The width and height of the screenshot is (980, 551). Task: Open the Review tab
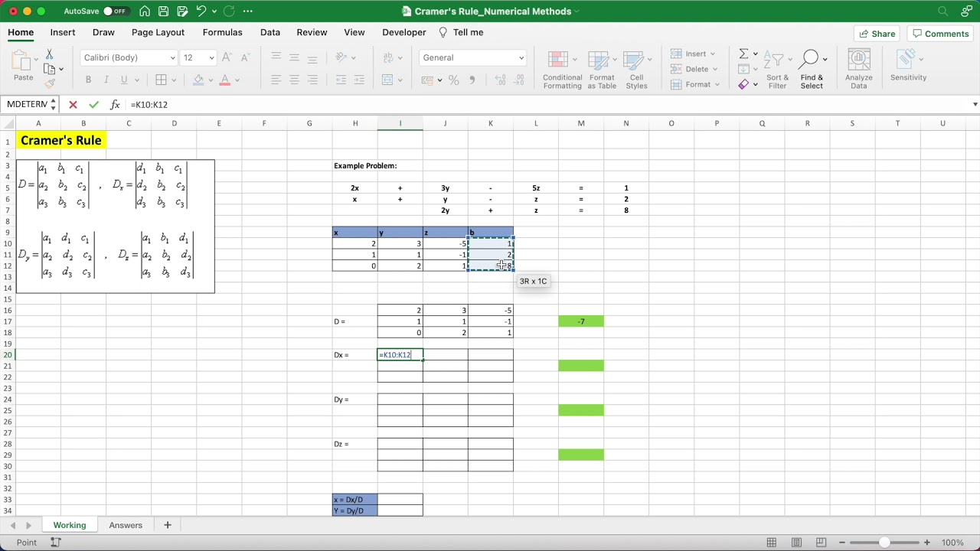(312, 33)
